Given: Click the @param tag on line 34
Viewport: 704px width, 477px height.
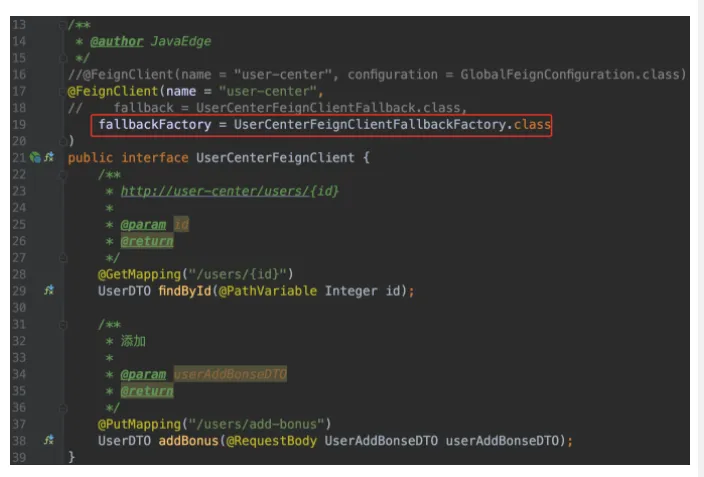Looking at the screenshot, I should [x=143, y=375].
